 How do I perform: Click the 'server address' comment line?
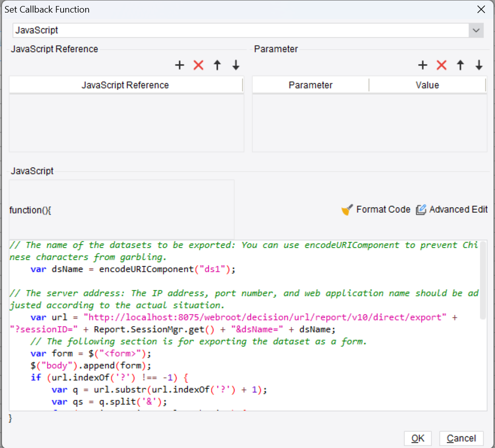[x=244, y=300]
